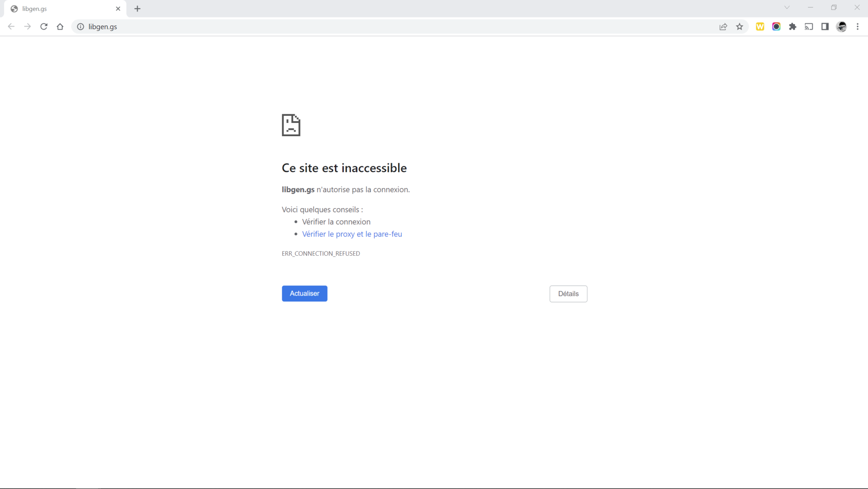Bookmark this page using the star icon
Image resolution: width=868 pixels, height=489 pixels.
[740, 26]
